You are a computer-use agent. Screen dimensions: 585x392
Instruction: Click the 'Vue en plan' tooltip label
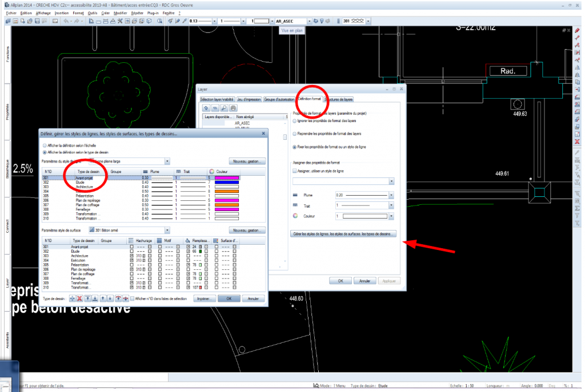coord(292,31)
